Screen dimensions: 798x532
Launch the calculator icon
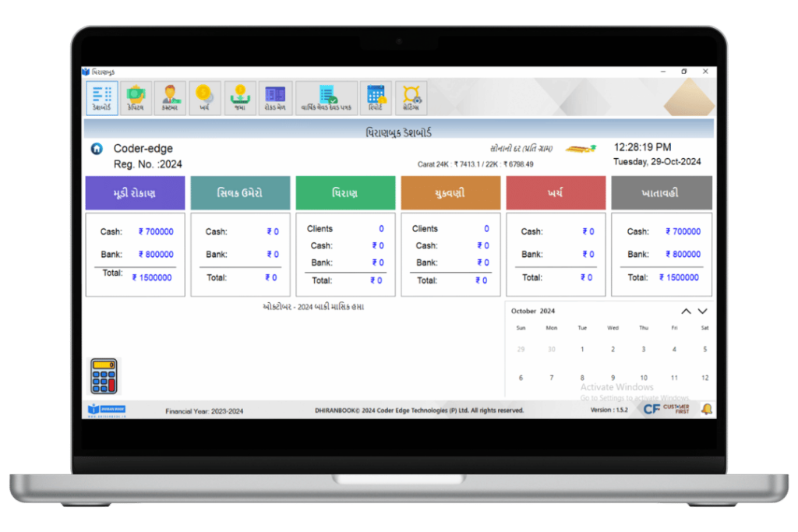[104, 376]
